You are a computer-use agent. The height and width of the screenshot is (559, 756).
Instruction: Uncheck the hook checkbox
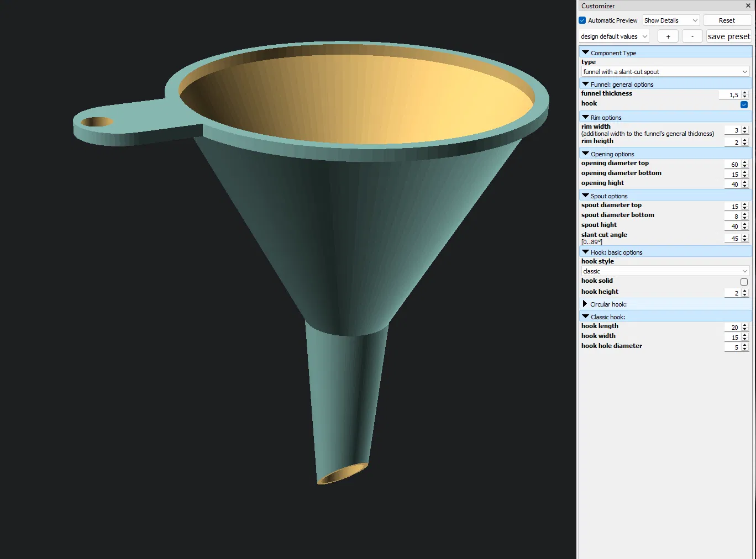coord(744,104)
